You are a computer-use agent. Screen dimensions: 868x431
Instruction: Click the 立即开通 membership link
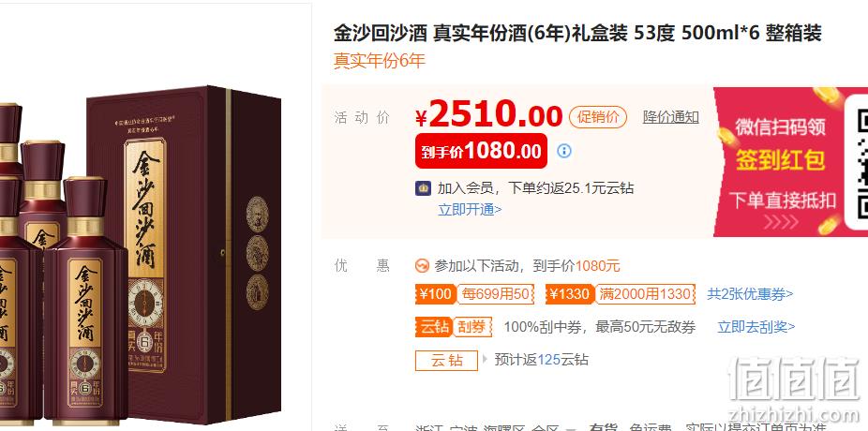click(x=470, y=210)
